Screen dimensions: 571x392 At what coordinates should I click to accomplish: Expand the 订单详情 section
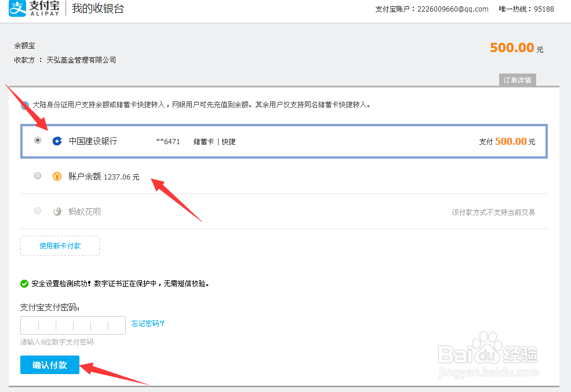[517, 80]
